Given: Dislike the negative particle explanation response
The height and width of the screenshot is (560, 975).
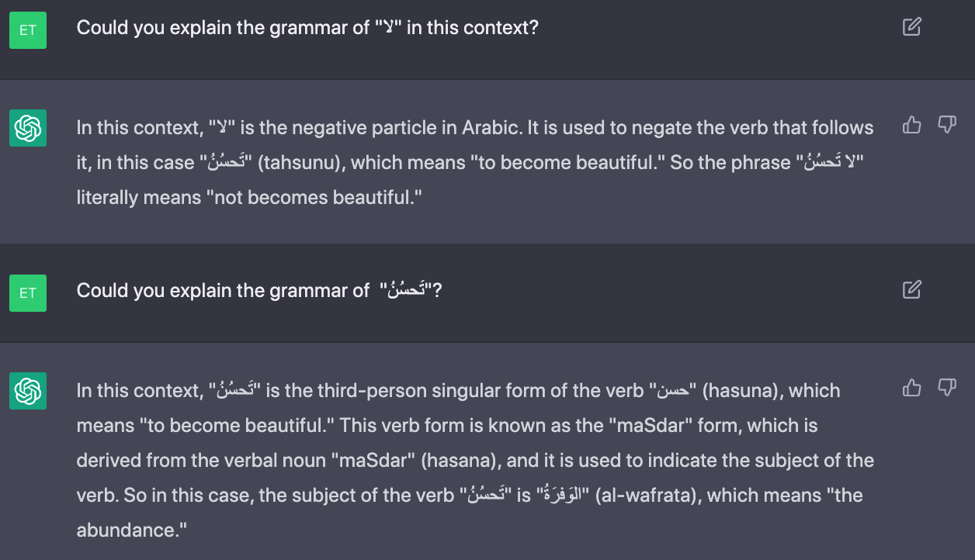Looking at the screenshot, I should [946, 126].
